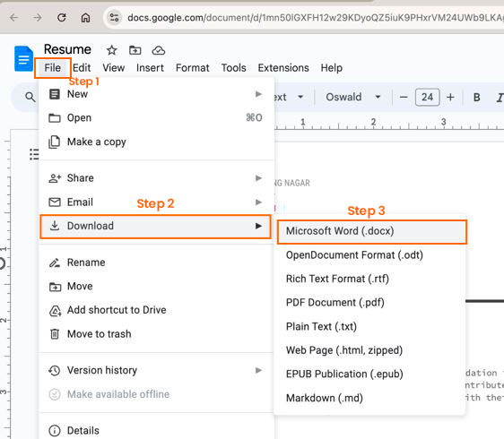Reload the page with the refresh icon
The width and height of the screenshot is (504, 439).
coord(61,17)
